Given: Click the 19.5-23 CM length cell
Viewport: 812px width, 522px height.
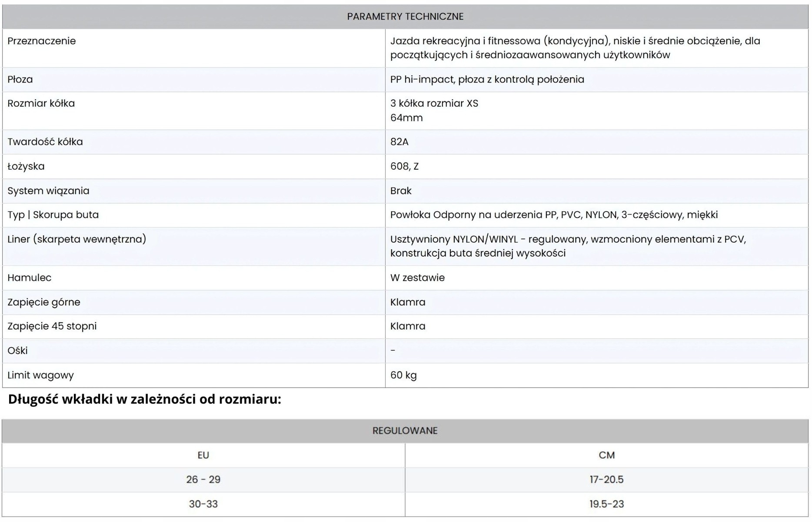Looking at the screenshot, I should pyautogui.click(x=606, y=504).
